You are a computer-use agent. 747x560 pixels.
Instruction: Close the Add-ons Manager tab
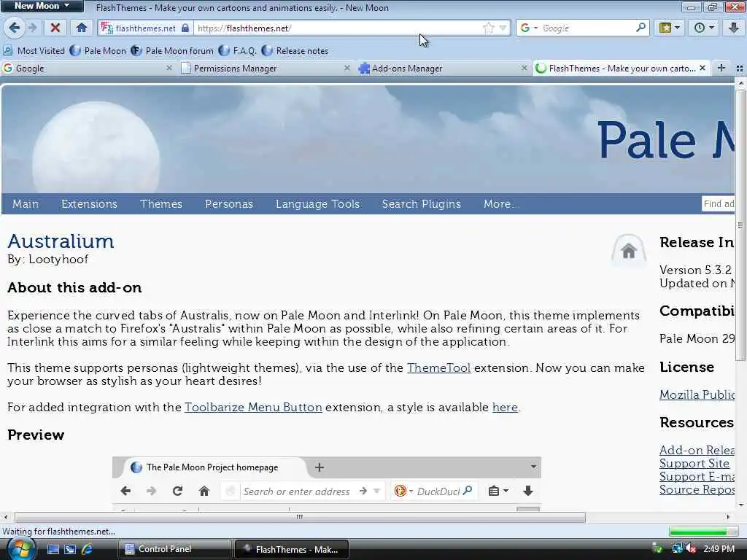(525, 68)
